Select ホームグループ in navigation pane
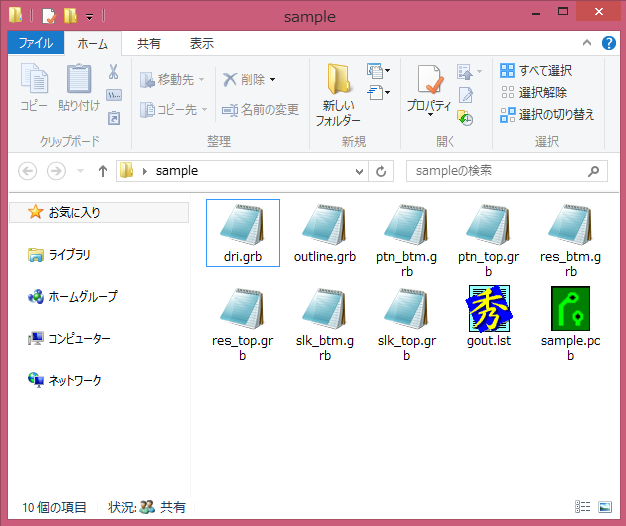Screen dimensions: 626x526 [x=73, y=297]
